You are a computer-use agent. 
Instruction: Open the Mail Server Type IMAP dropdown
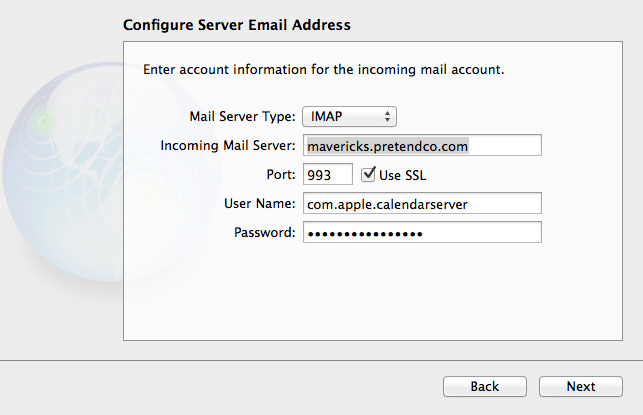point(349,116)
